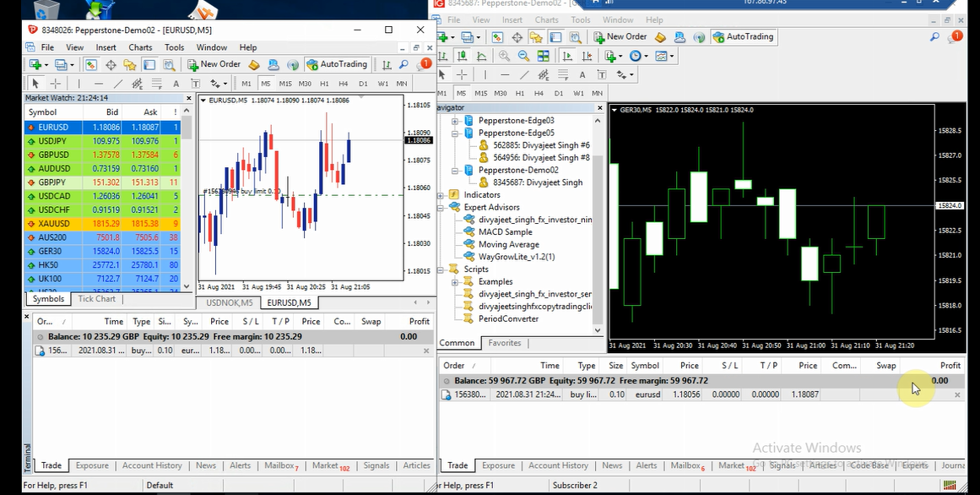
Task: Click New Order in the left EURUSD terminal
Action: coord(214,64)
